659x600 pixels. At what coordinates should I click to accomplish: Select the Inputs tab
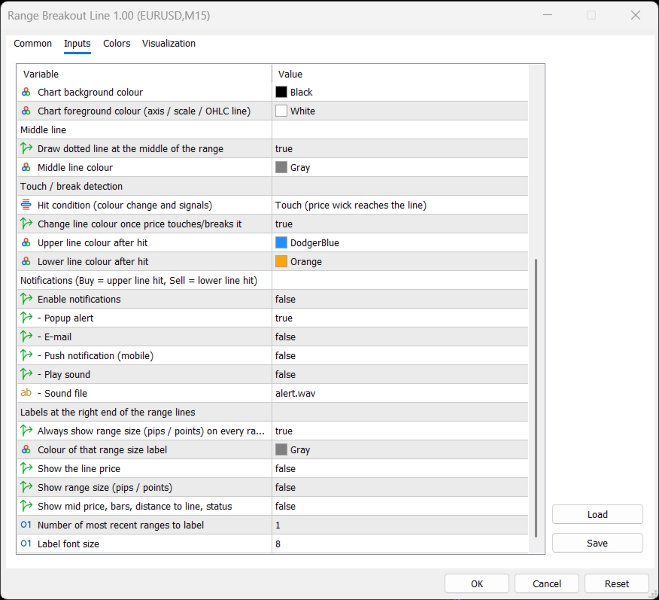pos(77,43)
